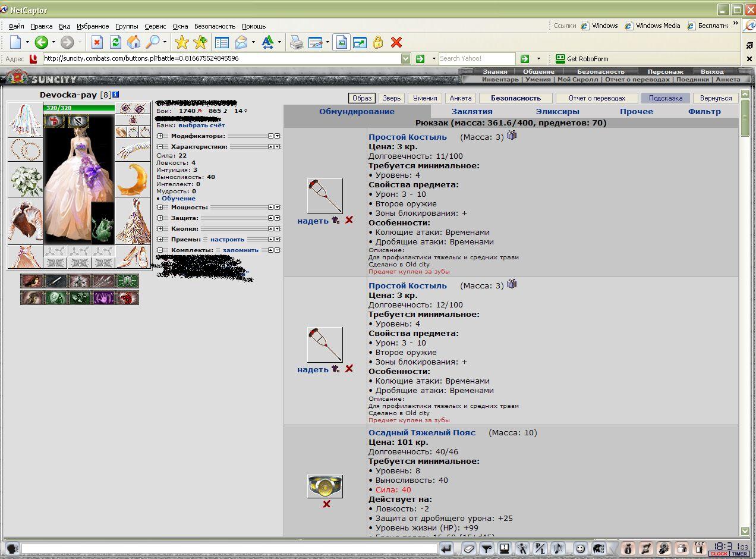The height and width of the screenshot is (559, 756).
Task: Switch to the Заклятия tab
Action: pyautogui.click(x=472, y=111)
